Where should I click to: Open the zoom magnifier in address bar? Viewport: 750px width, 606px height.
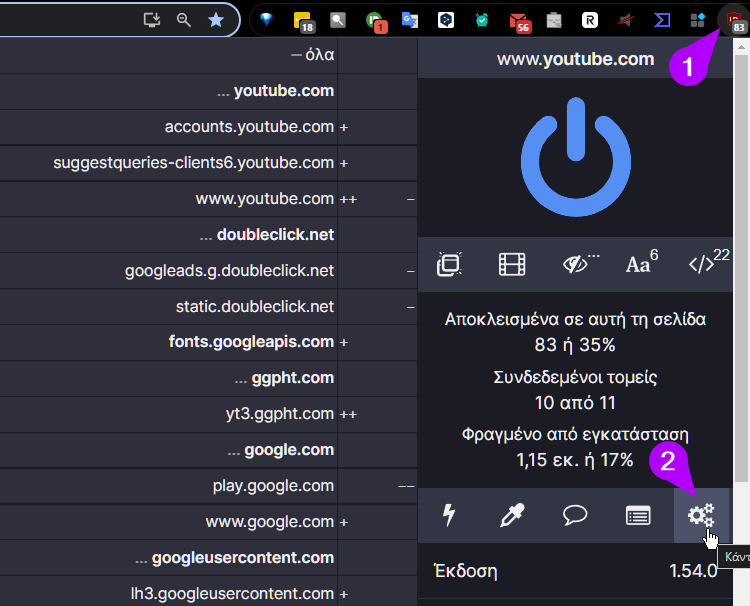click(184, 20)
